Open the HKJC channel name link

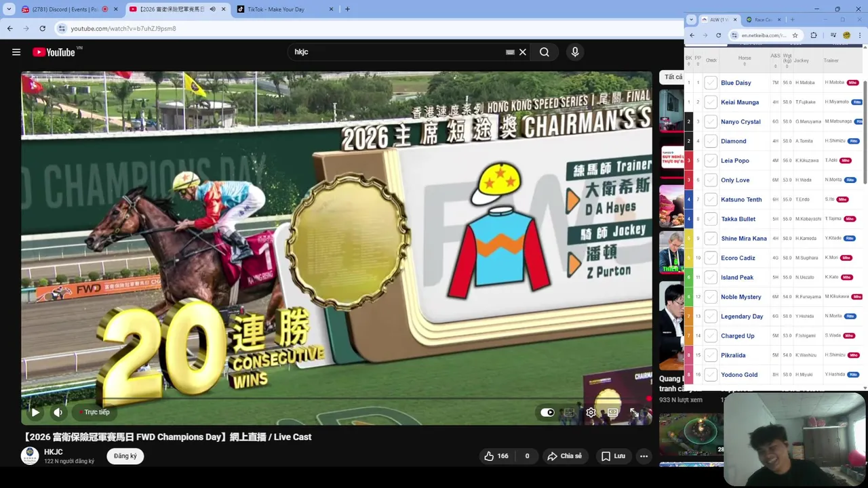[x=54, y=452]
